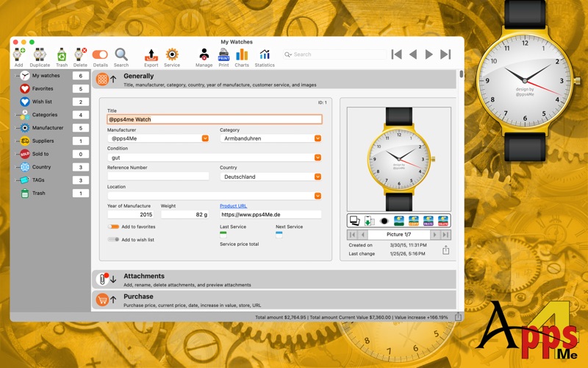
Task: Open the Manage tool
Action: 204,54
